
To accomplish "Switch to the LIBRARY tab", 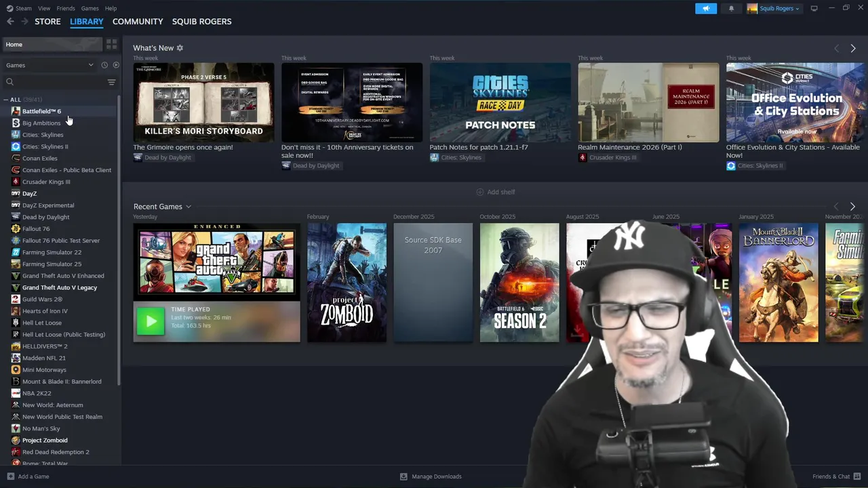I will point(87,22).
